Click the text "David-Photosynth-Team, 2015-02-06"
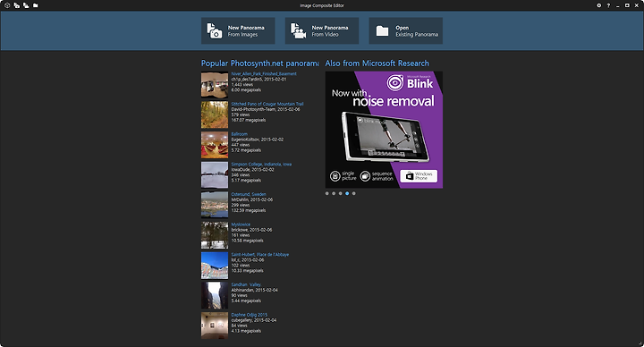Viewport: 644px width, 347px height. tap(266, 110)
